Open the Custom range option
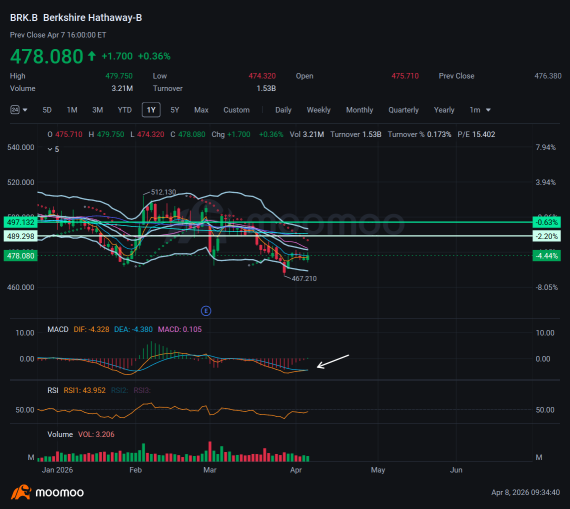 pos(236,110)
